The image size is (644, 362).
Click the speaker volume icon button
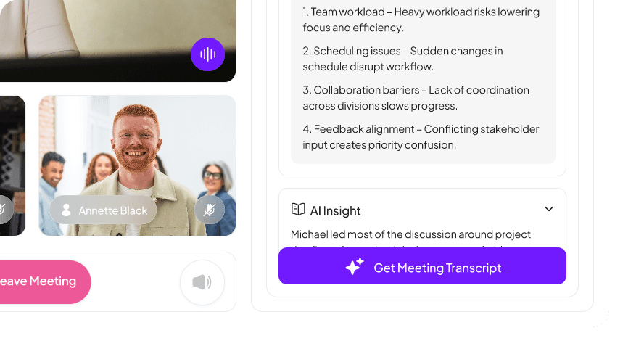202,282
